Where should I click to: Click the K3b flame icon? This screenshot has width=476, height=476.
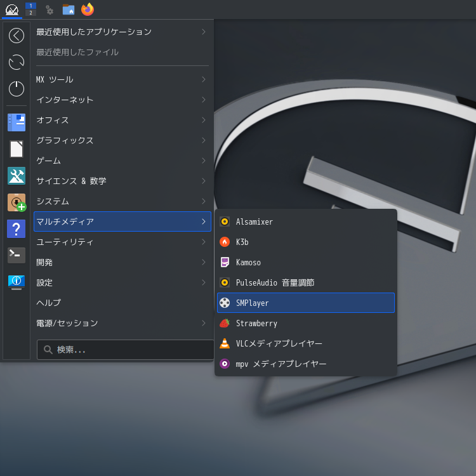(225, 242)
